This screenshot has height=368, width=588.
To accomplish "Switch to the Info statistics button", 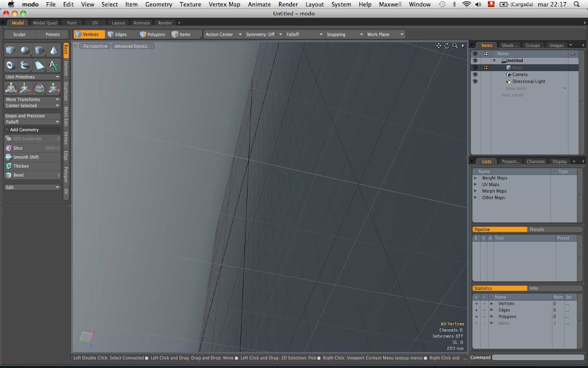I will point(555,288).
